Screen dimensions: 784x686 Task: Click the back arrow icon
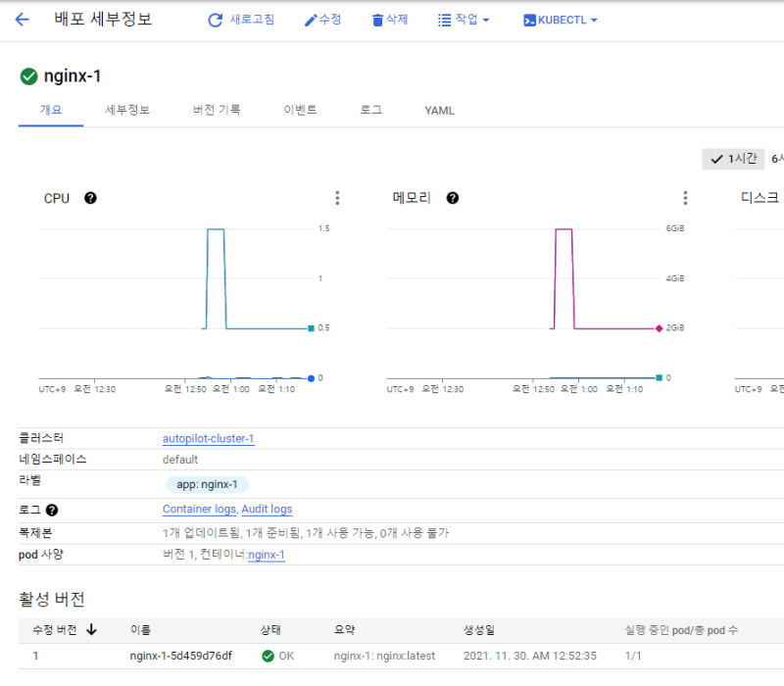pos(22,20)
